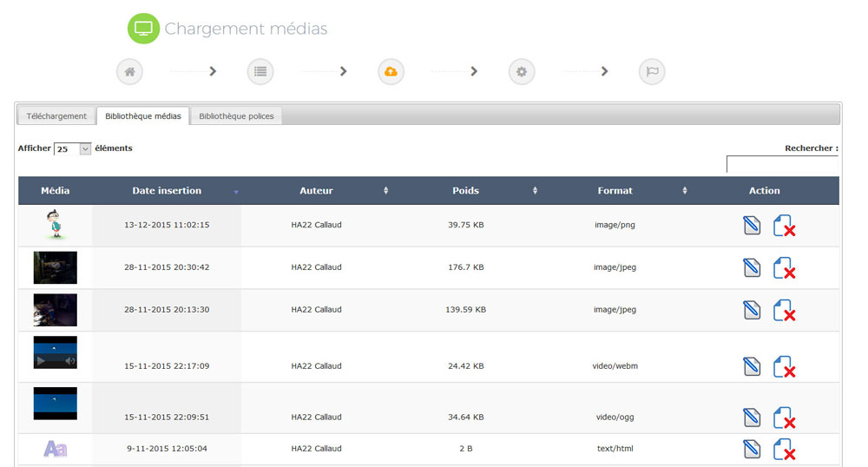Edit the 176.7 KB jpeg media
This screenshot has width=868, height=467.
click(752, 268)
